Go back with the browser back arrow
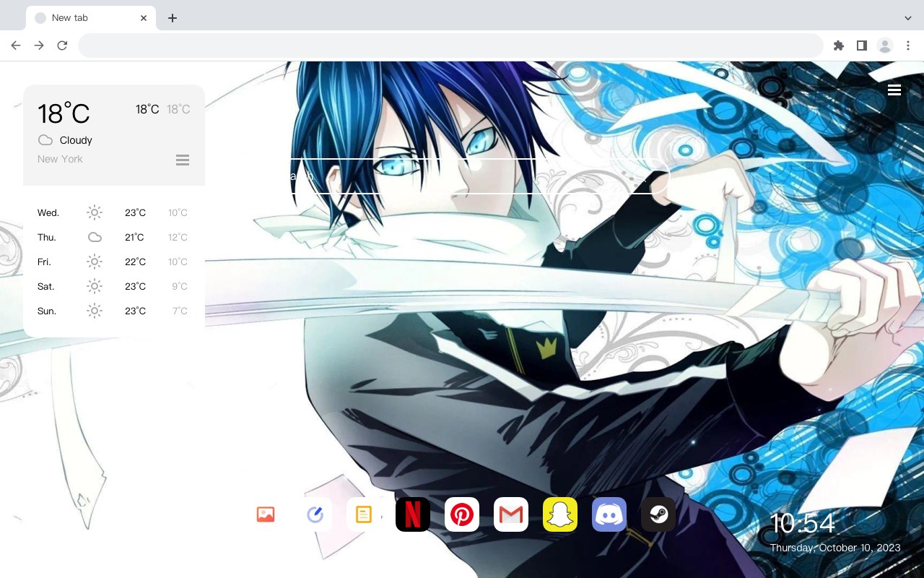The width and height of the screenshot is (924, 578). [16, 46]
